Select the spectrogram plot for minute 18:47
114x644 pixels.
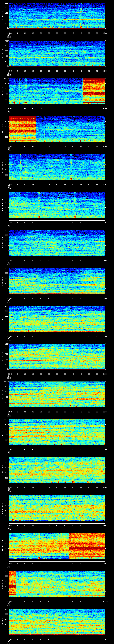(57, 129)
